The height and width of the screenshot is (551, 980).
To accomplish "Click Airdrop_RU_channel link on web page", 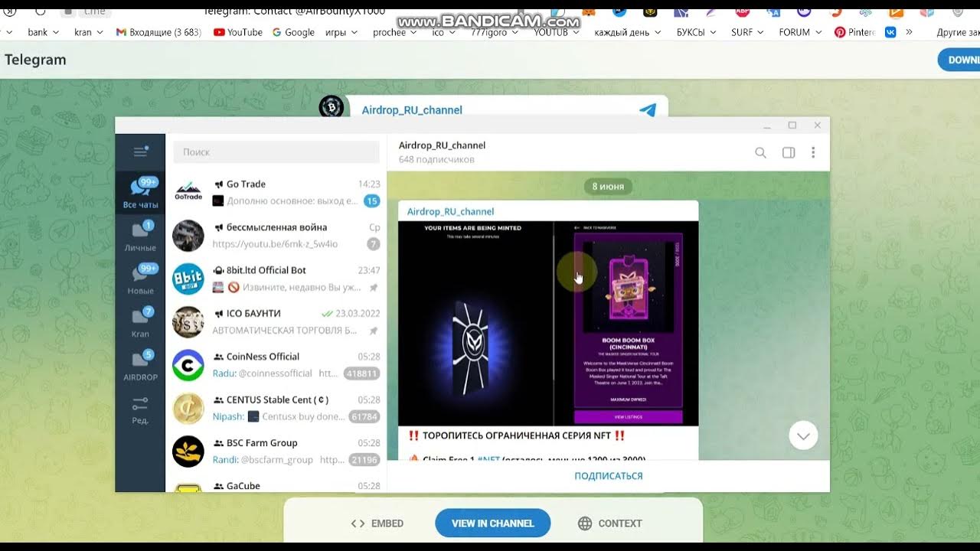I will point(412,110).
